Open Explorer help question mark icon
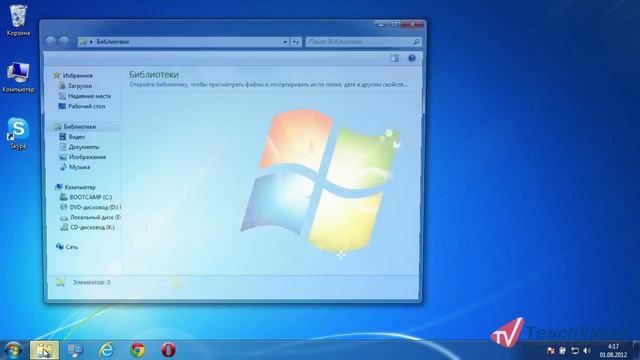 (x=412, y=58)
